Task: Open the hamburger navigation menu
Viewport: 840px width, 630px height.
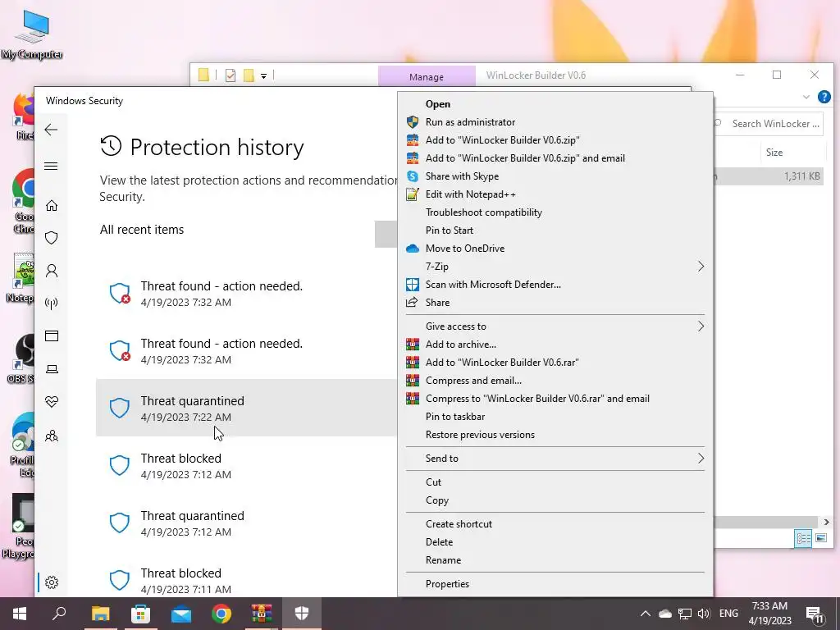Action: [x=51, y=166]
